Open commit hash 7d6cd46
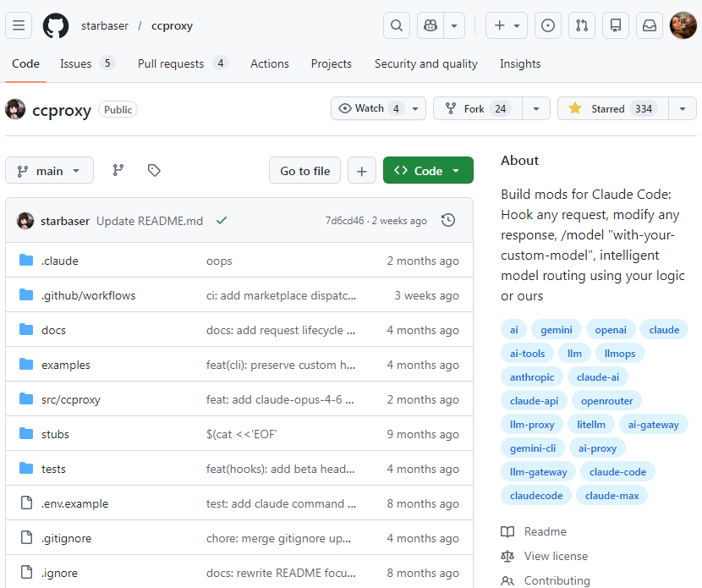The image size is (702, 588). point(344,221)
